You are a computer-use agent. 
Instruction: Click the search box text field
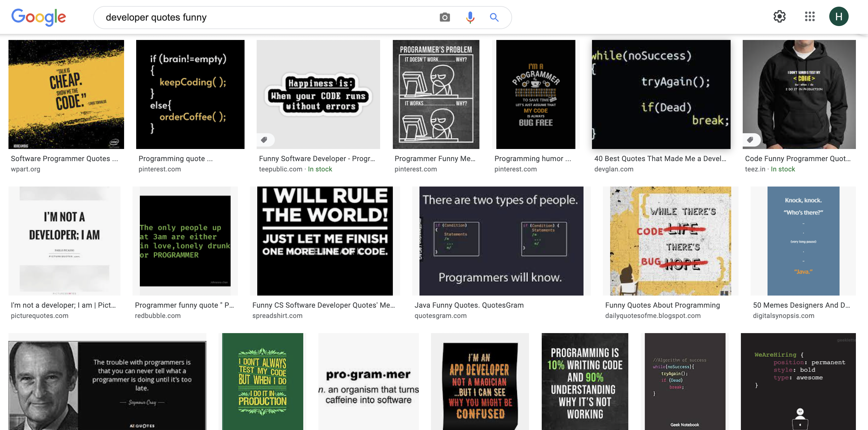(x=263, y=17)
